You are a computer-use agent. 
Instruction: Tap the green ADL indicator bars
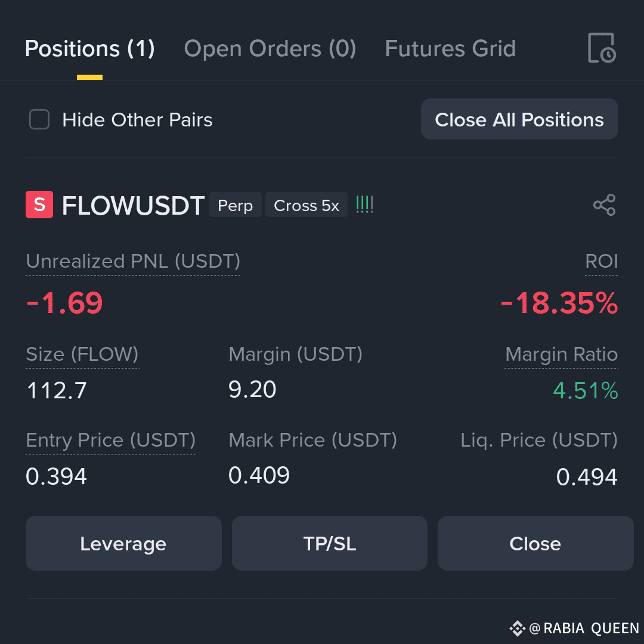(x=364, y=204)
